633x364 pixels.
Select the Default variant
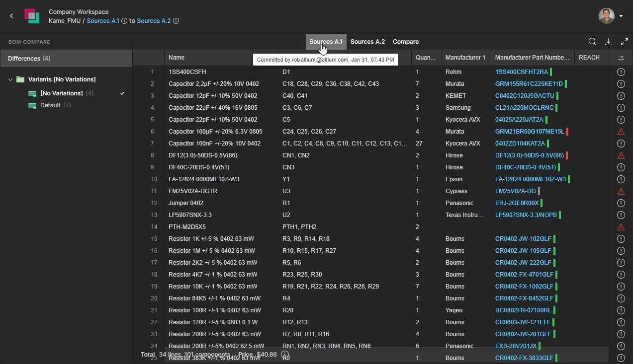(x=50, y=105)
